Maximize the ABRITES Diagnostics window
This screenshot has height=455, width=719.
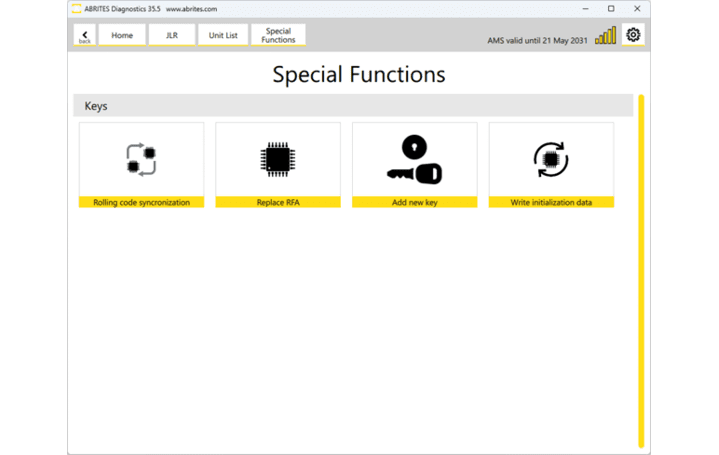point(611,9)
